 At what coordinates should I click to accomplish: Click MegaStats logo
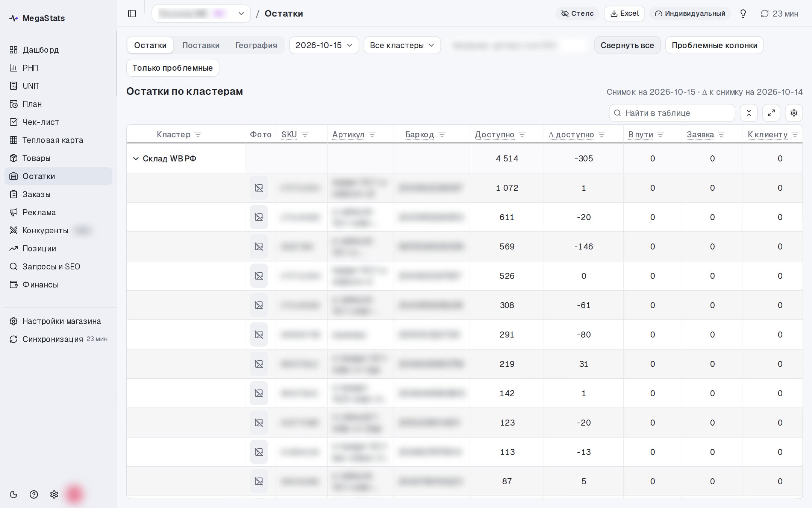37,18
